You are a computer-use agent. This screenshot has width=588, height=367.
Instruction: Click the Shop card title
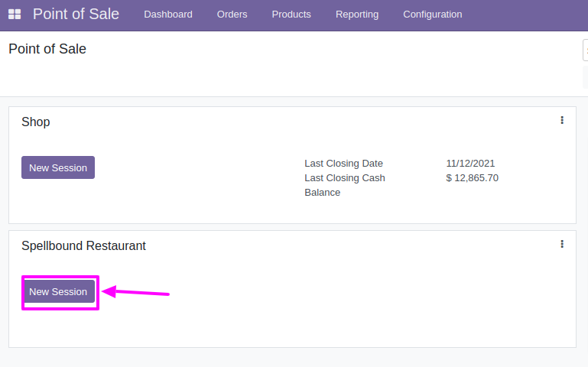36,122
